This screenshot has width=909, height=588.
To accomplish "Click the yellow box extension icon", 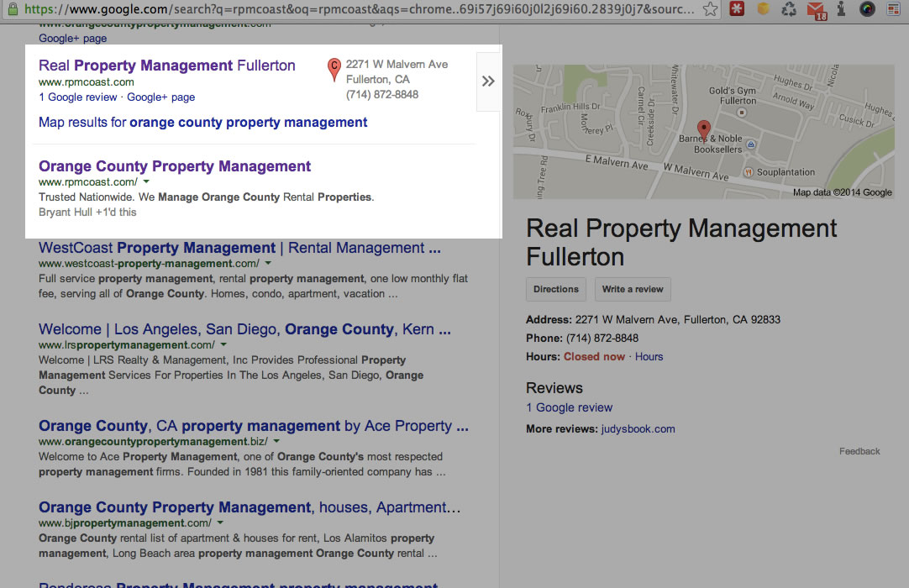I will coord(763,8).
